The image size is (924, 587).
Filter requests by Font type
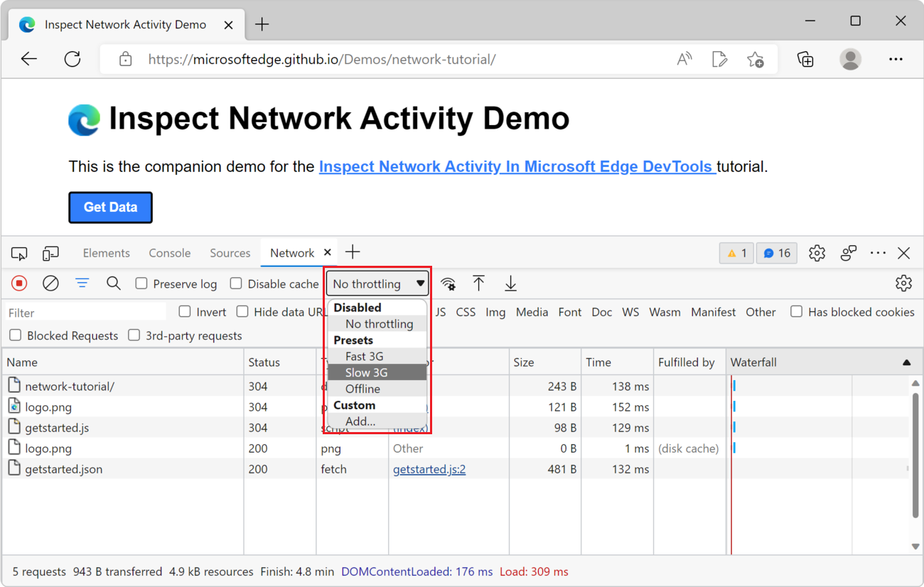[570, 312]
